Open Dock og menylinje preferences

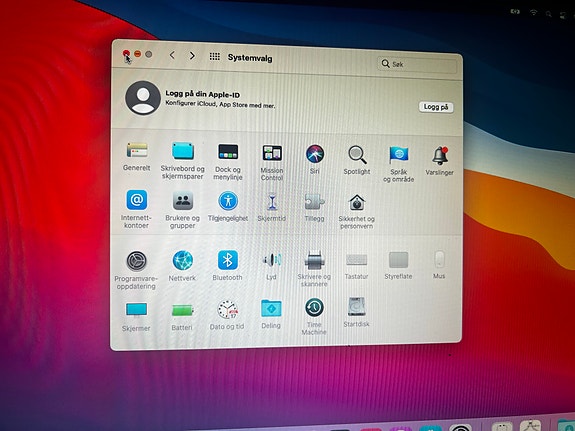point(228,151)
